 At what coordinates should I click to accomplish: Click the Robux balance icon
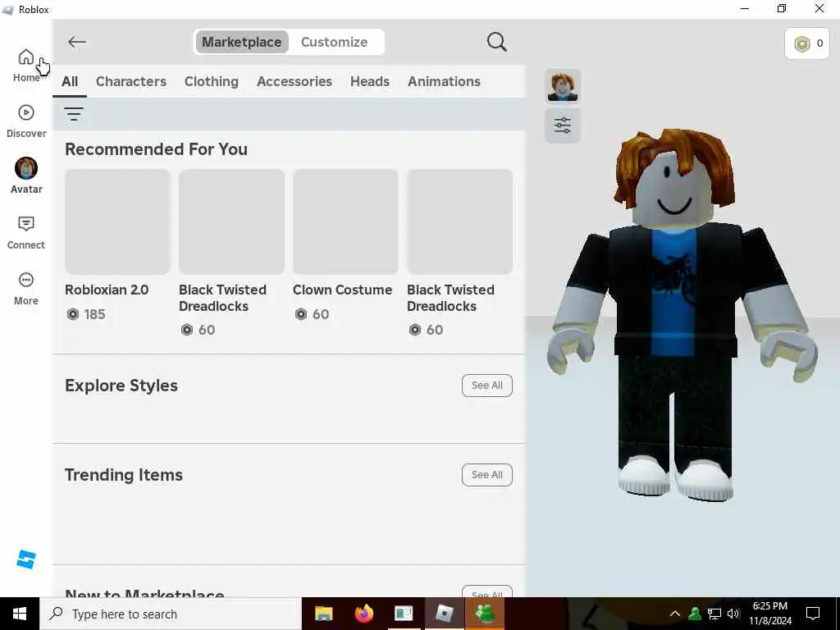pyautogui.click(x=802, y=43)
